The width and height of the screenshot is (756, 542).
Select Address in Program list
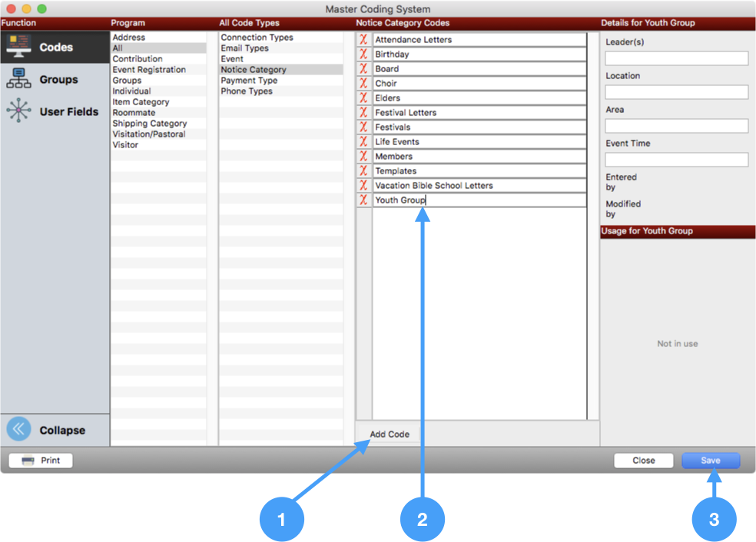point(158,37)
